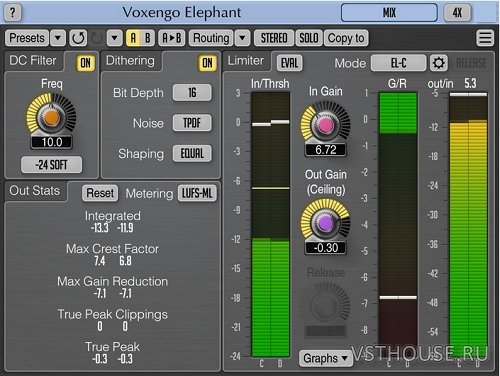Expand the Graphs dropdown button
This screenshot has height=376, width=500.
pos(325,358)
